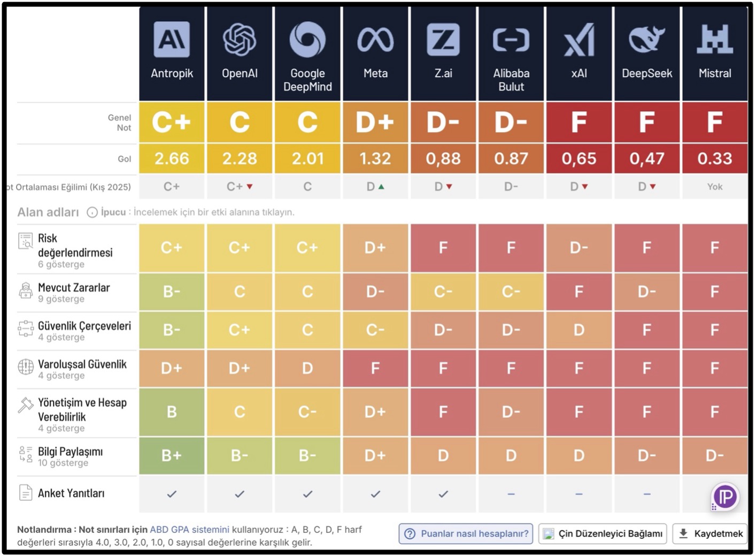Open the Meta infinity logo column
756x557 pixels.
[375, 40]
